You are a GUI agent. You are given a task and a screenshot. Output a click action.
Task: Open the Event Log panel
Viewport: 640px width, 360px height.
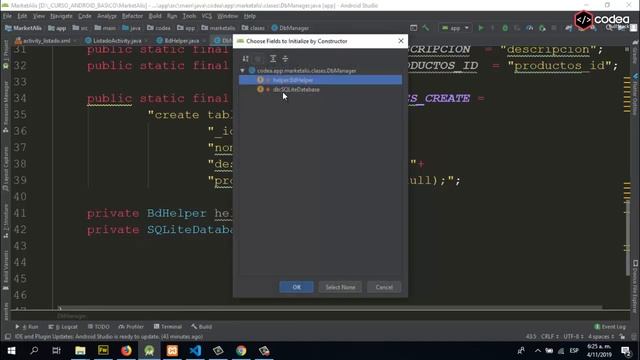click(x=610, y=327)
